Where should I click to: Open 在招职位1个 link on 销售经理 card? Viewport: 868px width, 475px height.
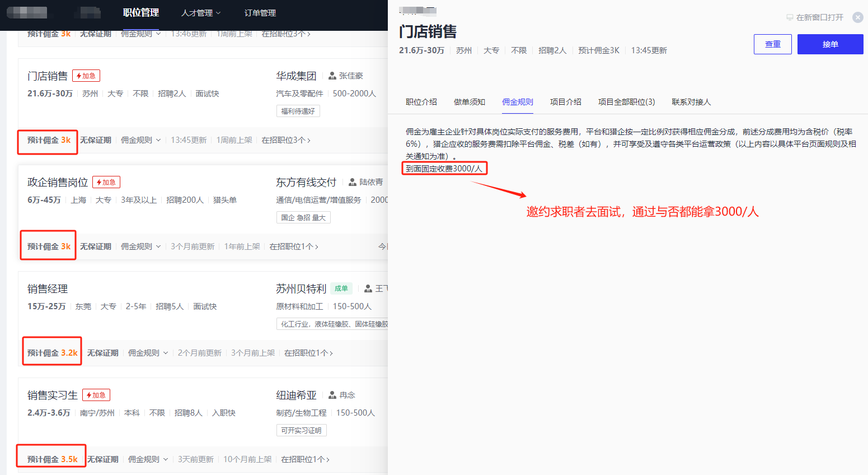point(309,353)
